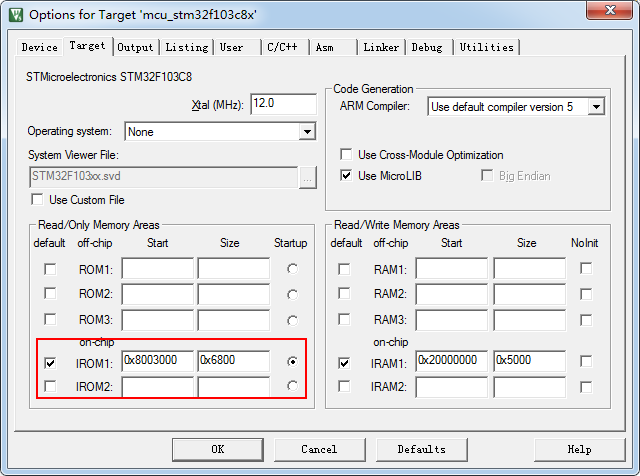Select the Output tab
This screenshot has width=640, height=476.
[x=136, y=47]
